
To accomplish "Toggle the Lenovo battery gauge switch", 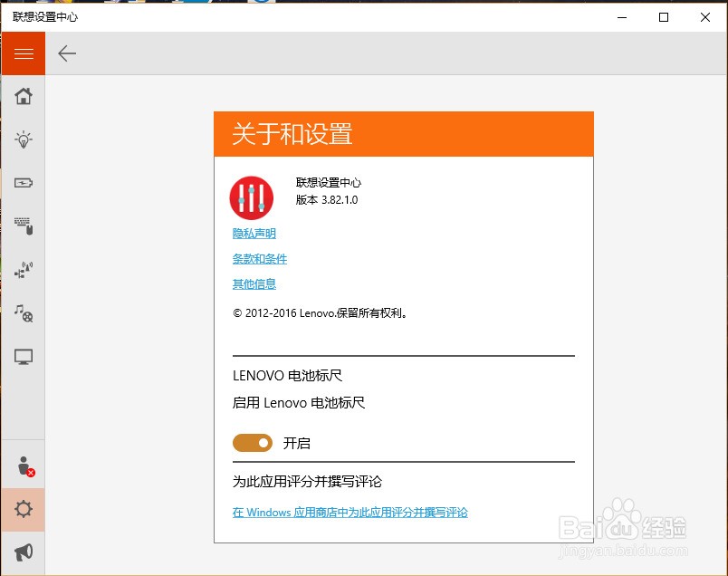I will 253,443.
